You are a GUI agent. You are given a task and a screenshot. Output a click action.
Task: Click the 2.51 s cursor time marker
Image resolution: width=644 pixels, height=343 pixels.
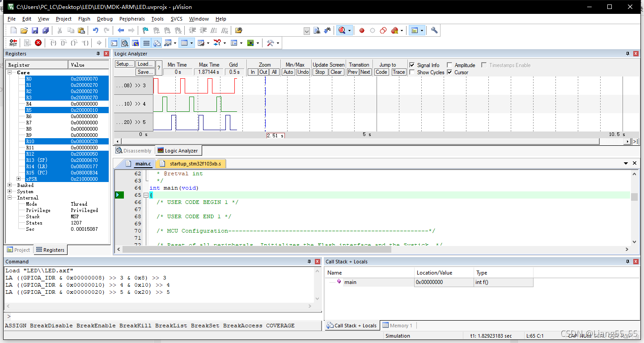click(x=275, y=136)
